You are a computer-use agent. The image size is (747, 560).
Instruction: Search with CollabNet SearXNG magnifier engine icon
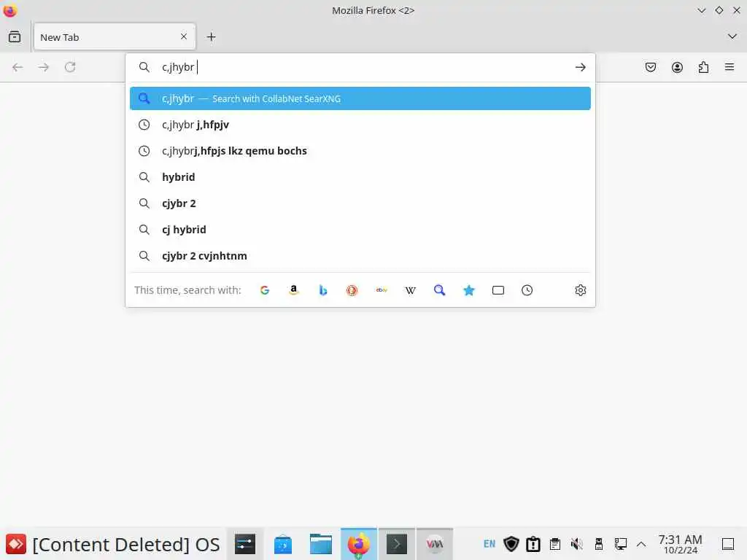point(440,290)
